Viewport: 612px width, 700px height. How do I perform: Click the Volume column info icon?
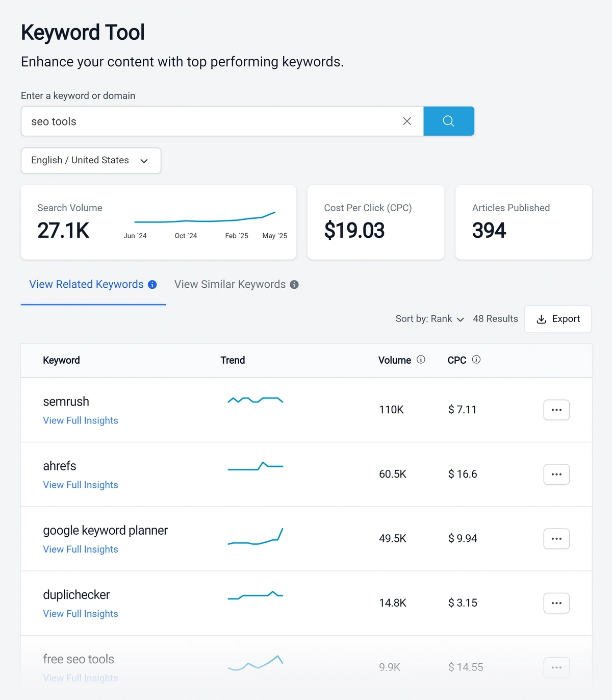pos(421,360)
